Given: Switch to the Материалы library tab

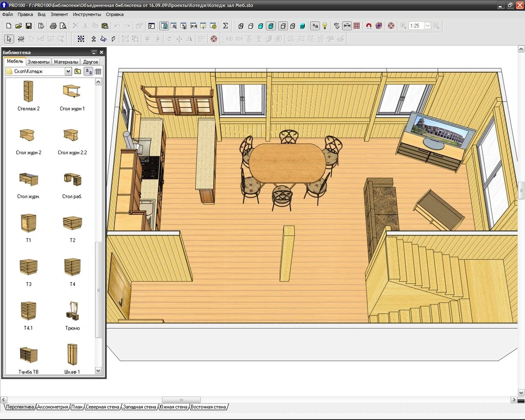Looking at the screenshot, I should click(66, 62).
